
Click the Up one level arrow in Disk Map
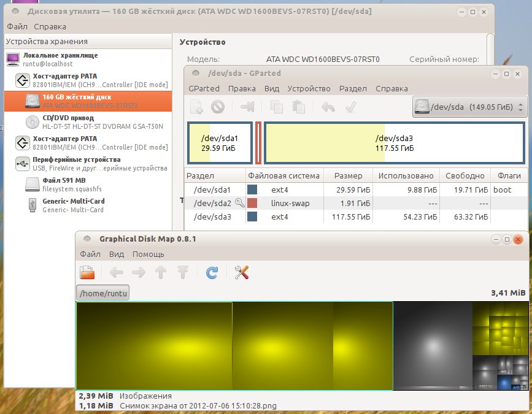(x=161, y=272)
